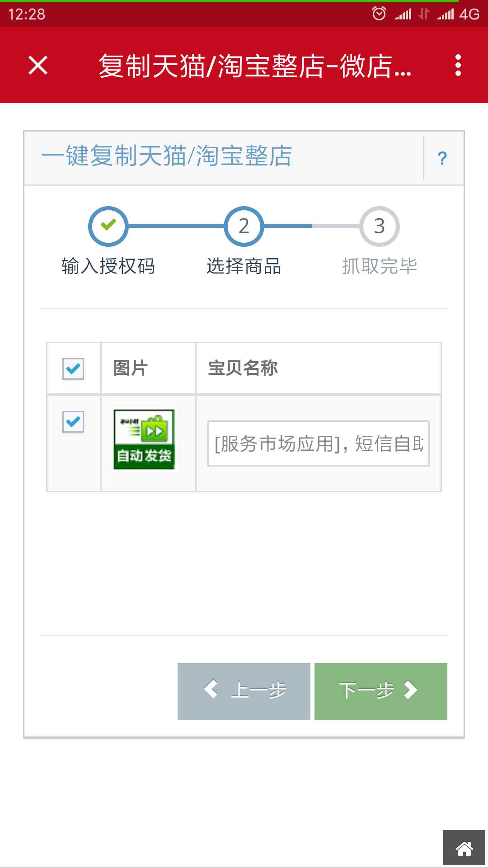
Task: Toggle the select-all checkbox in table header
Action: pos(73,369)
